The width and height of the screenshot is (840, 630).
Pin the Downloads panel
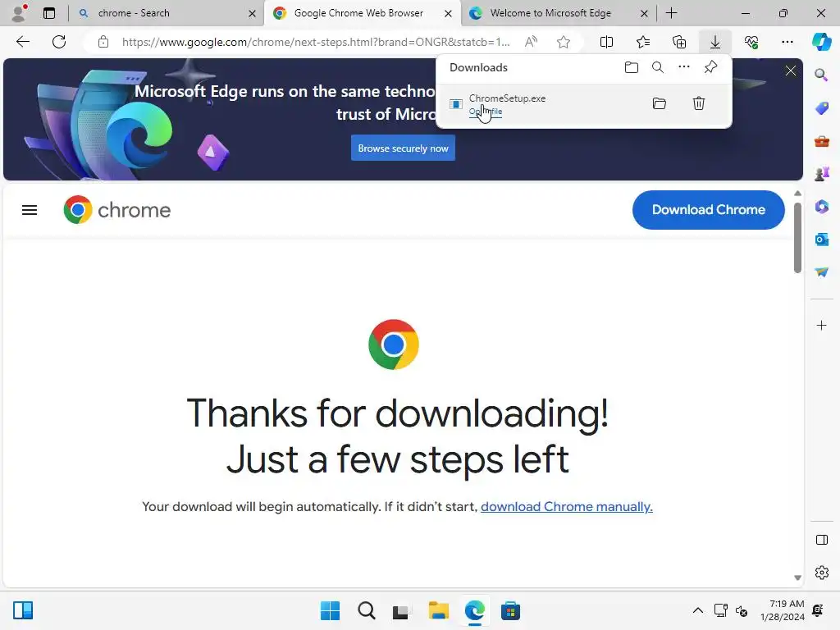tap(711, 67)
